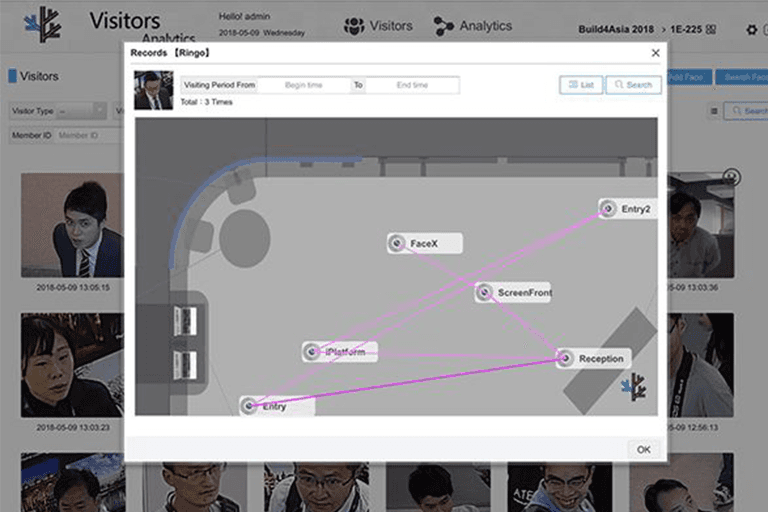
Task: Click the Entry2 node label
Action: 636,209
